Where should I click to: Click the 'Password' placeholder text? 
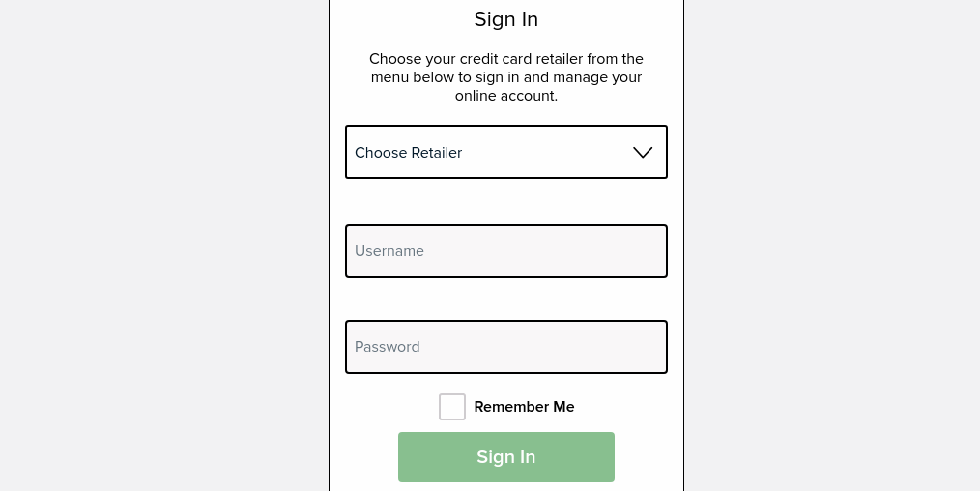coord(387,347)
